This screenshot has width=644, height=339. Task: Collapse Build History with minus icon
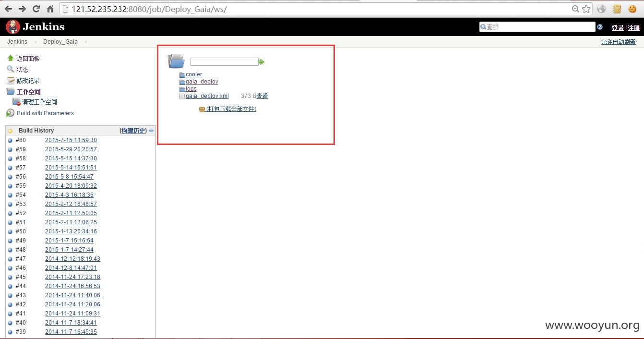[x=151, y=131]
